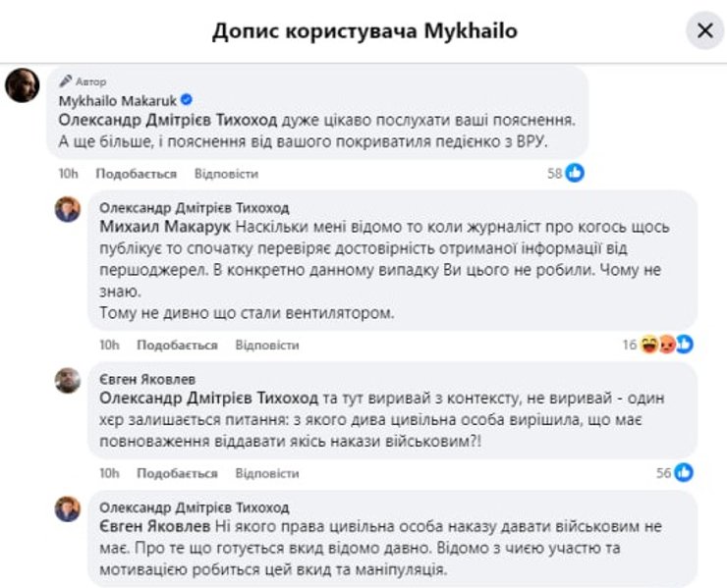Click the author pencil icon above Mykhailo Makaruk
727x588 pixels.
pos(66,80)
